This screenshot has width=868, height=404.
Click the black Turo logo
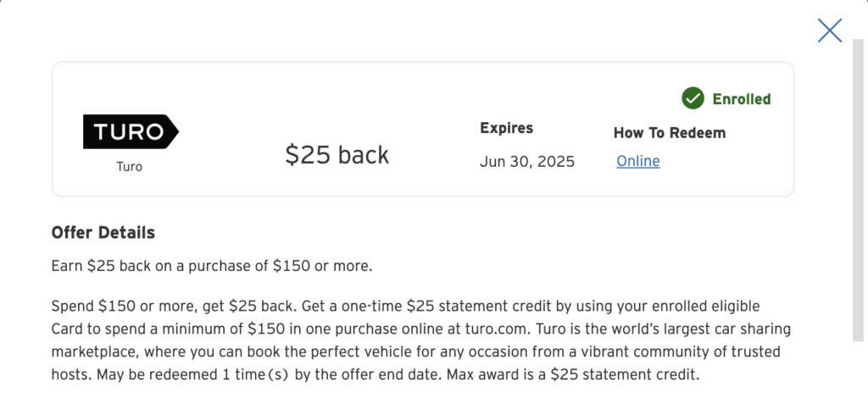(131, 131)
